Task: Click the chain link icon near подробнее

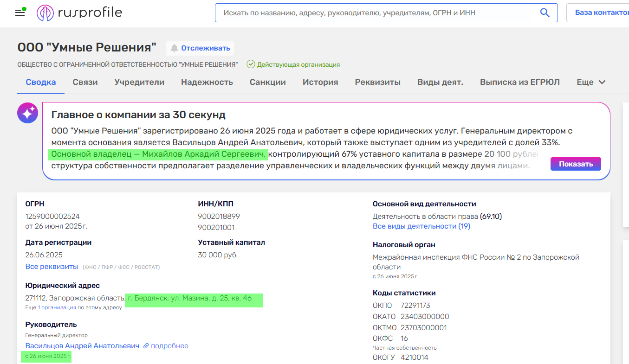Action: pyautogui.click(x=146, y=346)
